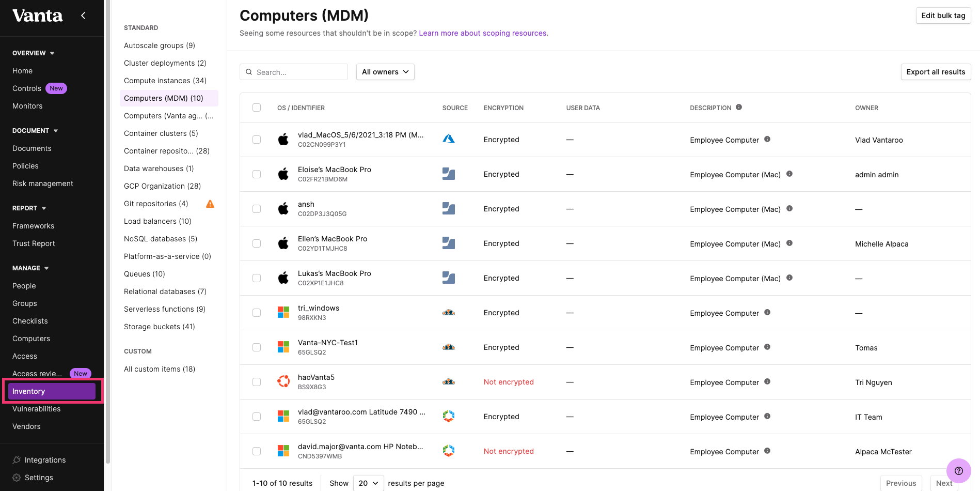The image size is (980, 491).
Task: Select Compute instances (34) category
Action: click(x=165, y=81)
